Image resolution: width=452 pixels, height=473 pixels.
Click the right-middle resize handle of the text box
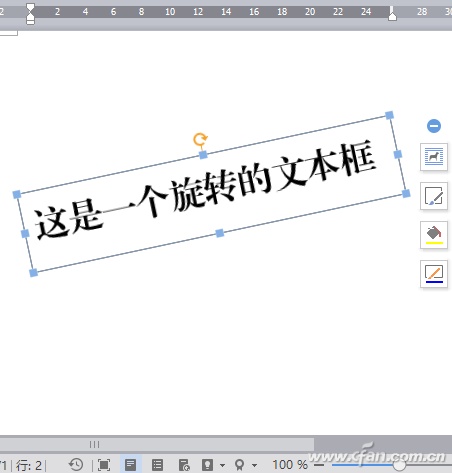click(x=398, y=154)
